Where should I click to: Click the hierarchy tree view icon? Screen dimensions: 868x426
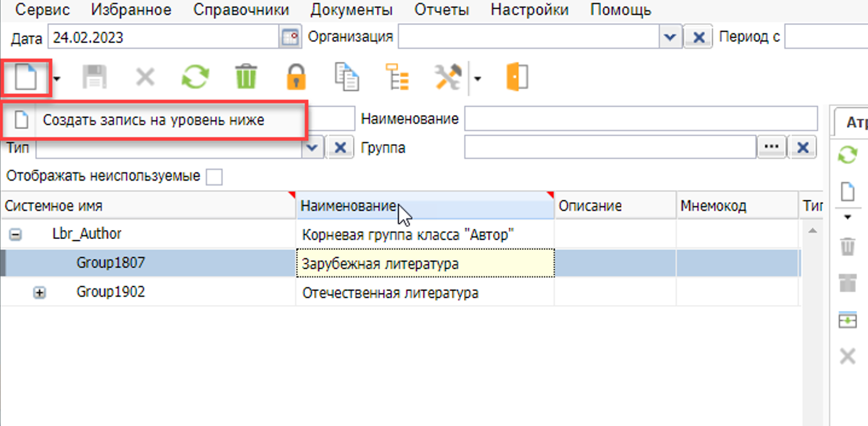(397, 78)
